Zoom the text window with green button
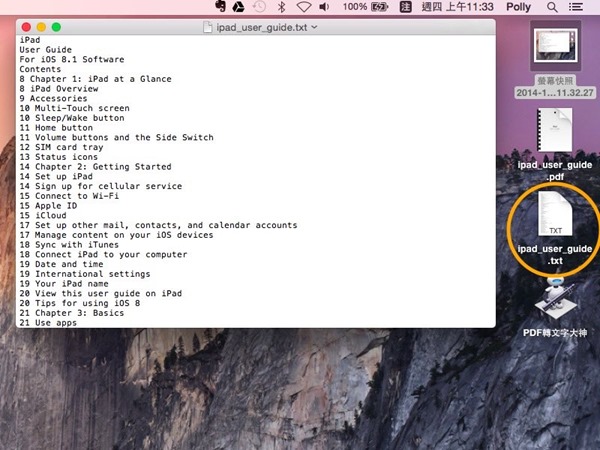 56,27
